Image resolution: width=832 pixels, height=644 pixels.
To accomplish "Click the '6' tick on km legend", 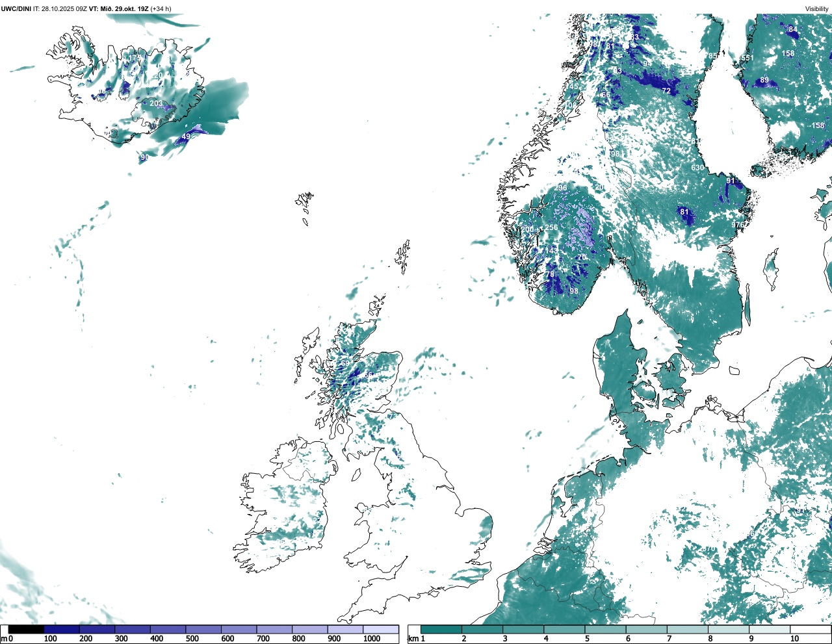I will point(628,639).
